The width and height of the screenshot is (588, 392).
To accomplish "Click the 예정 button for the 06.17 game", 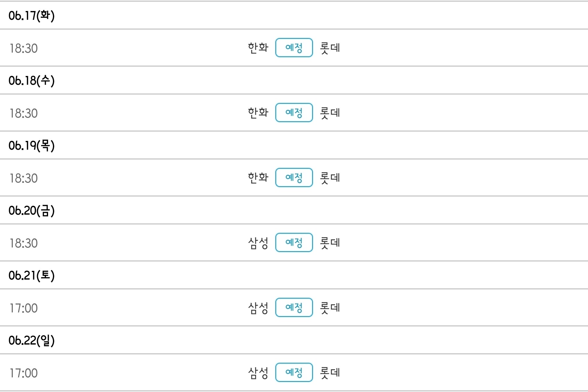I will [x=294, y=48].
